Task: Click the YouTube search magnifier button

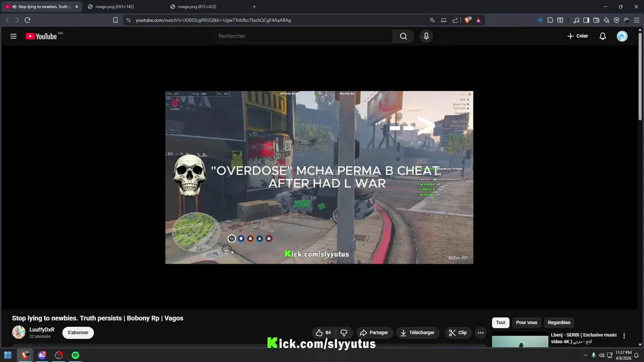Action: point(404,36)
